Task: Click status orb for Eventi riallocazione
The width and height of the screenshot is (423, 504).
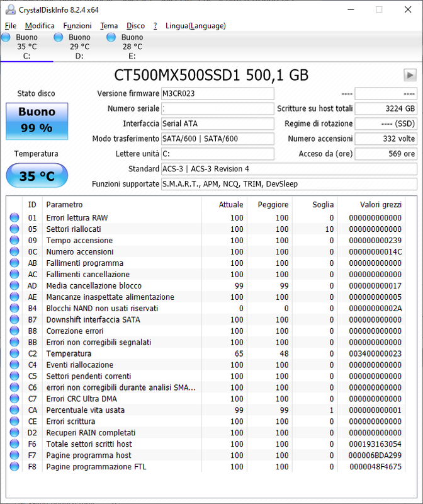Action: click(x=14, y=365)
